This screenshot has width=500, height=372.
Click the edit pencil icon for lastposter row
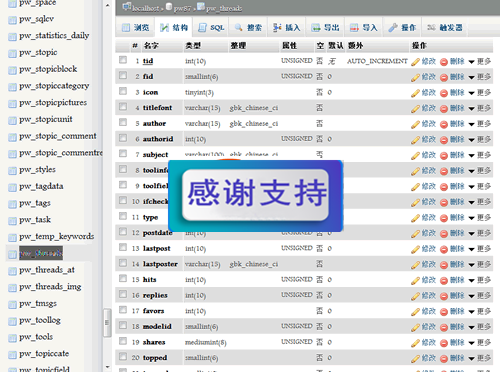(x=415, y=265)
